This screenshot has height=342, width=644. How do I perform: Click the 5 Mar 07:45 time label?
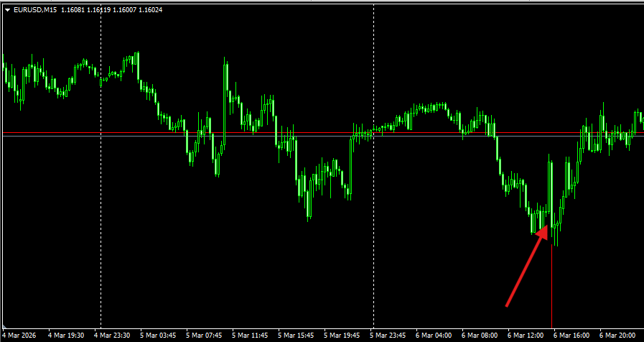click(204, 336)
